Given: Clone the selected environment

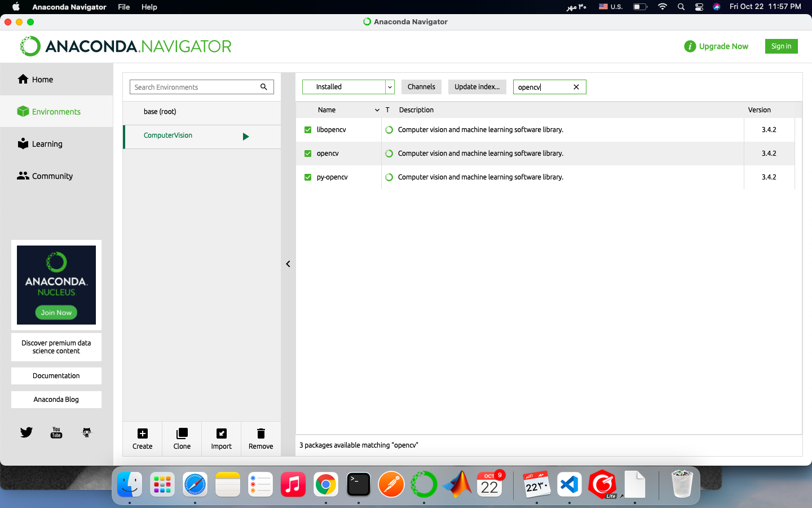Looking at the screenshot, I should pos(182,439).
